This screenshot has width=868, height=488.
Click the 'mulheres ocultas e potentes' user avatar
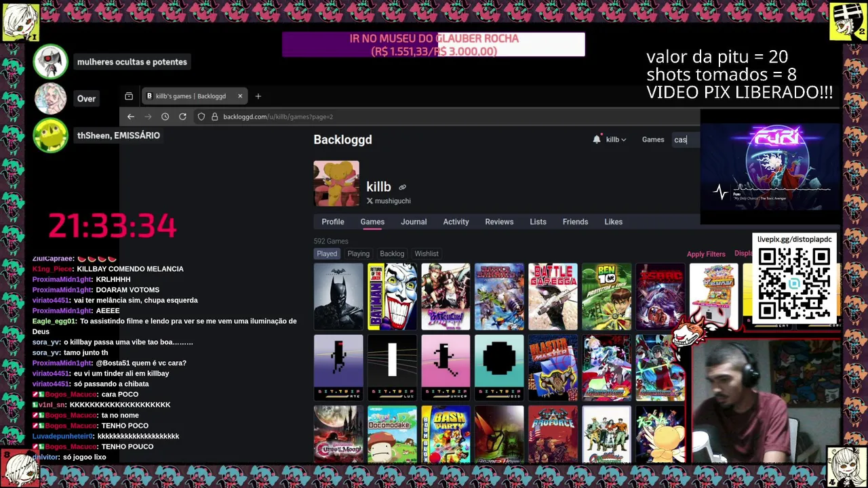(51, 62)
